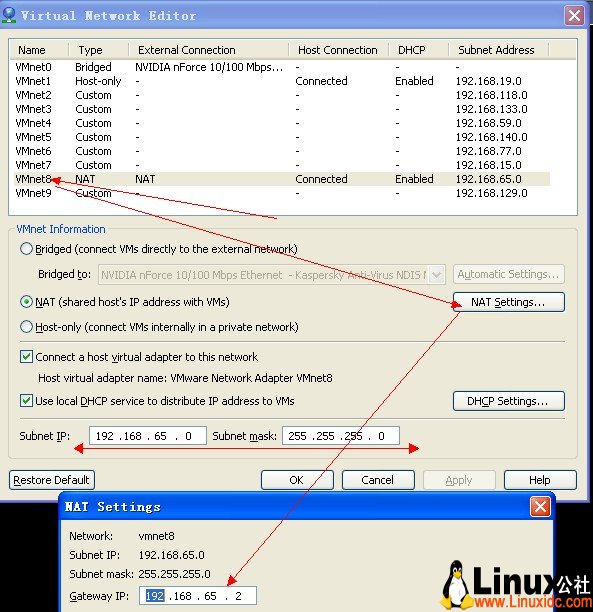The height and width of the screenshot is (612, 593).
Task: Select the VMnet1 row
Action: 282,81
